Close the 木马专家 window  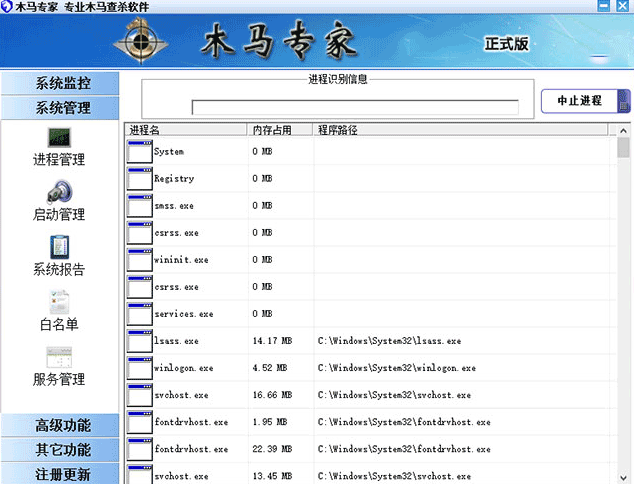(623, 6)
